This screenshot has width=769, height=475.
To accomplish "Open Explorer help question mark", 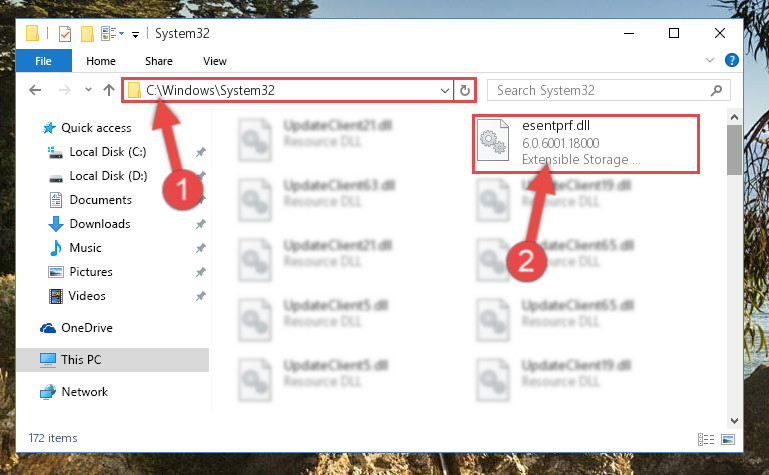I will (731, 60).
